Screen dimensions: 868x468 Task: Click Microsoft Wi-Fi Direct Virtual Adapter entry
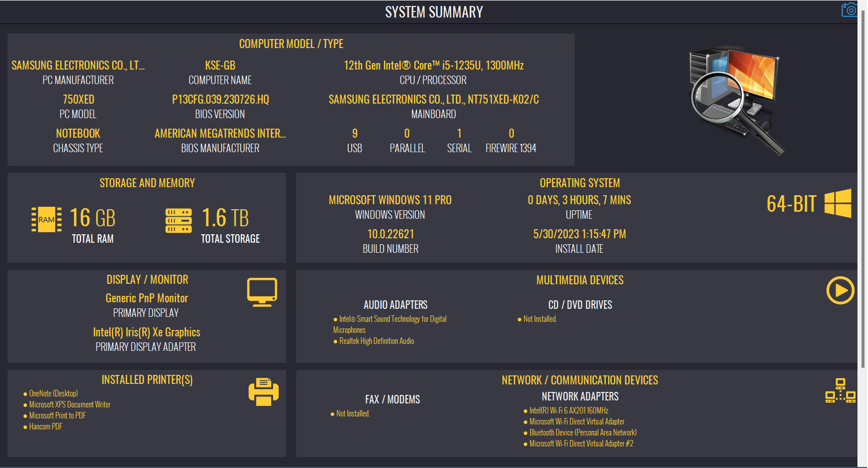(x=574, y=421)
